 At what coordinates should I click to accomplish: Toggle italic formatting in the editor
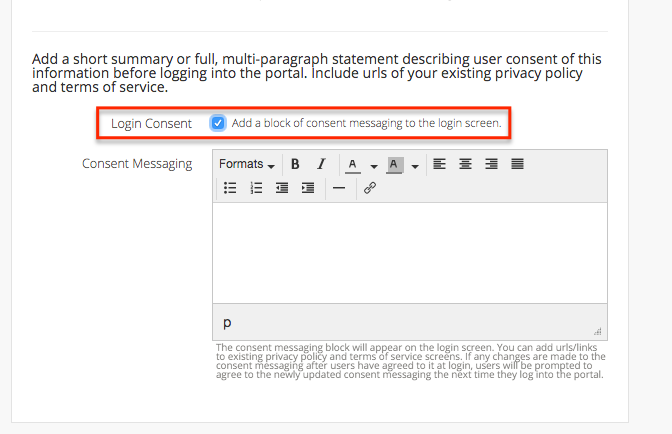pos(321,164)
